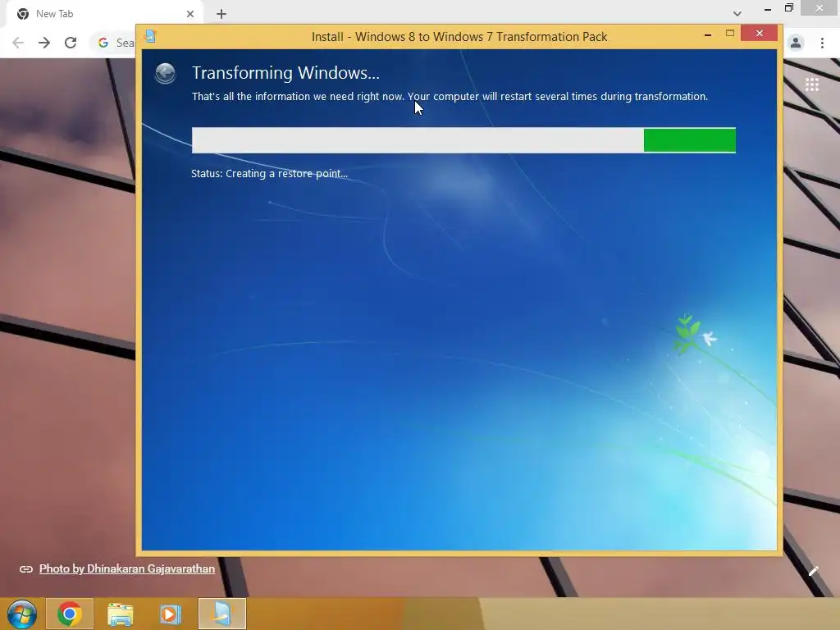Click the installer's round back arrow button
Image resolution: width=840 pixels, height=630 pixels.
coord(165,73)
